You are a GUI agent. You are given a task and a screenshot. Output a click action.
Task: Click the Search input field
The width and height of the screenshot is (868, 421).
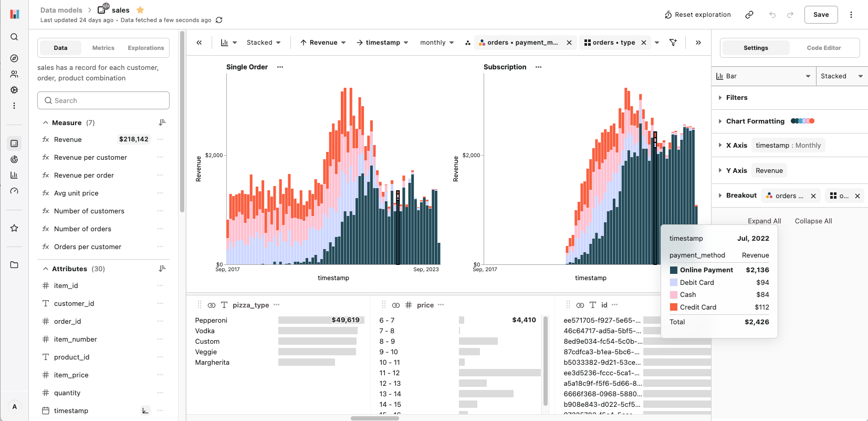click(x=103, y=100)
